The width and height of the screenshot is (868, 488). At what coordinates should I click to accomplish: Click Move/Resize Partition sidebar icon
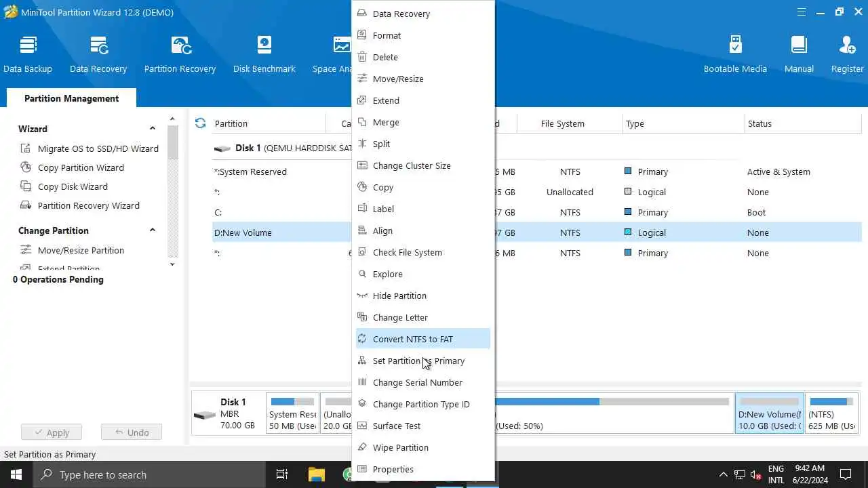26,250
